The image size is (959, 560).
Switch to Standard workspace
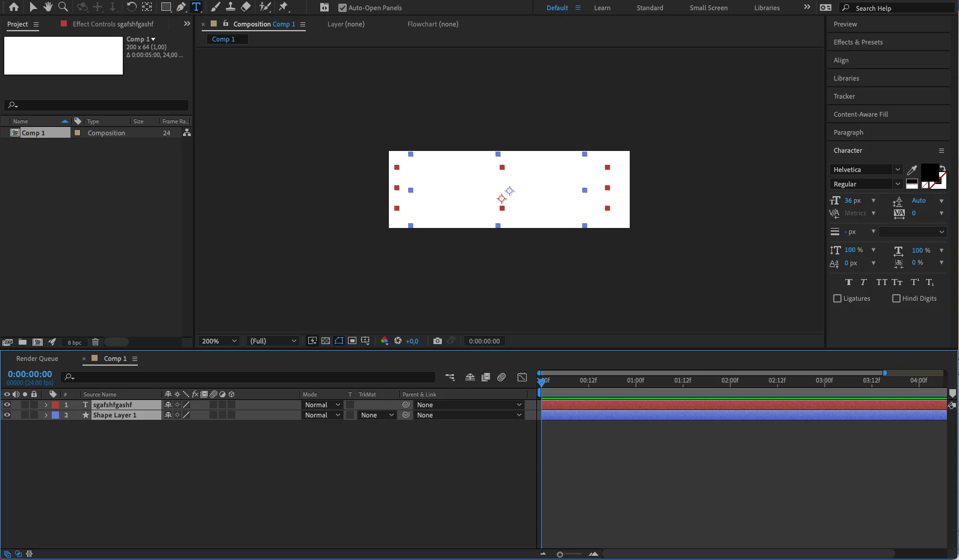point(650,8)
